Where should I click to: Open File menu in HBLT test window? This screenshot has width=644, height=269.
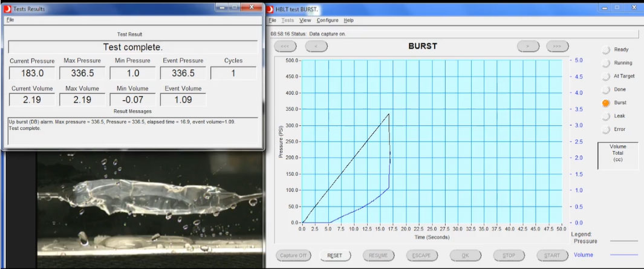(x=272, y=20)
